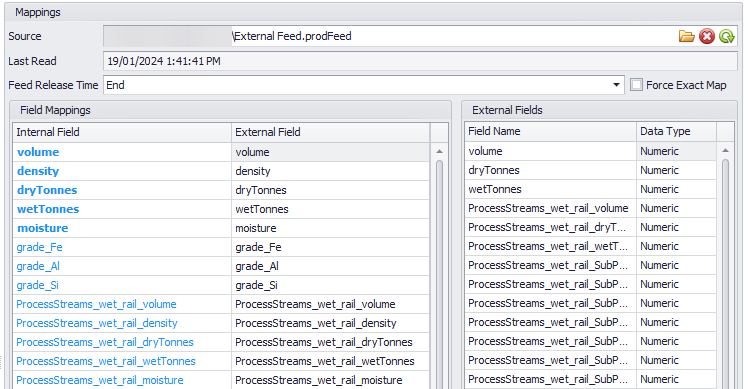Click the moisture external field cell
This screenshot has height=389, width=748.
(x=331, y=228)
